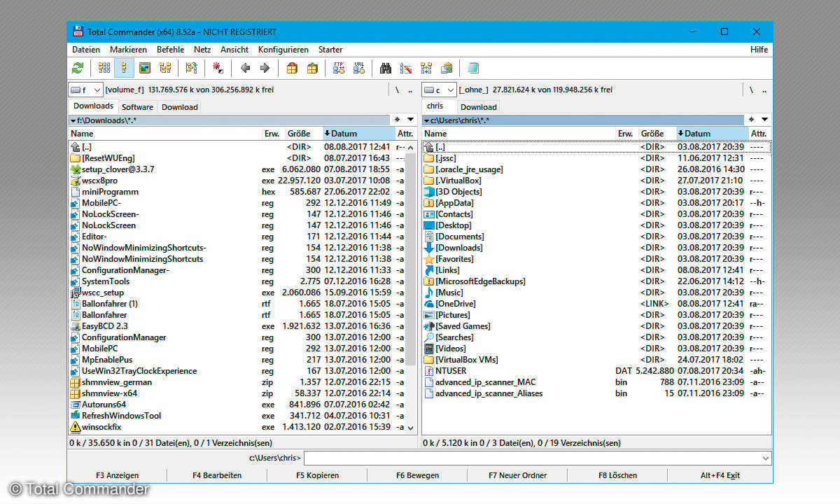Click the Autoruns64 file icon

[x=76, y=405]
